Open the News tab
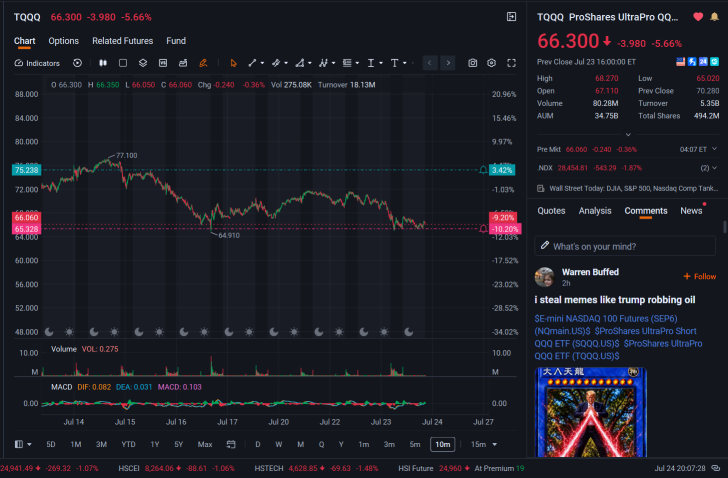Image resolution: width=728 pixels, height=478 pixels. [x=691, y=211]
